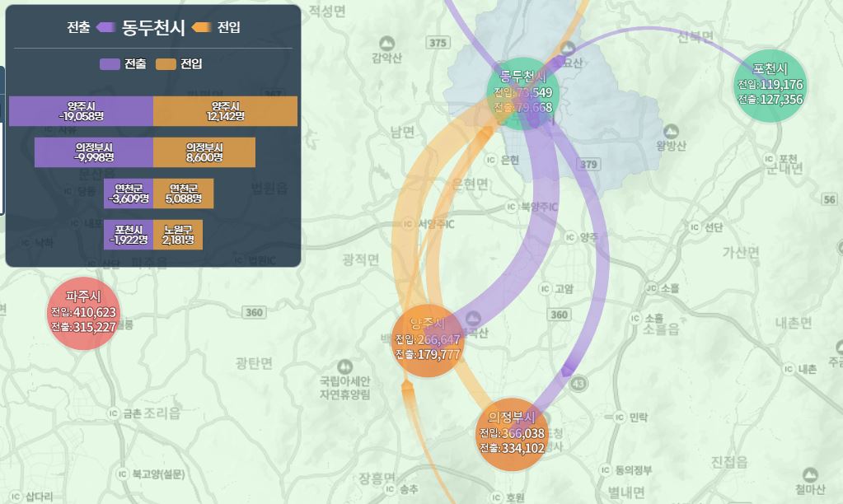Click the 금촌 IC interchange icon
843x504 pixels.
pyautogui.click(x=114, y=413)
